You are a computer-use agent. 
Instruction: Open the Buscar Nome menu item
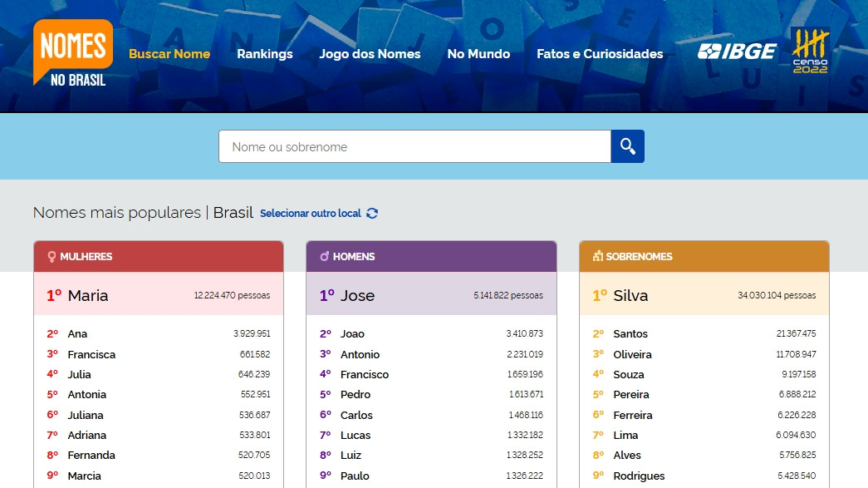pyautogui.click(x=169, y=54)
